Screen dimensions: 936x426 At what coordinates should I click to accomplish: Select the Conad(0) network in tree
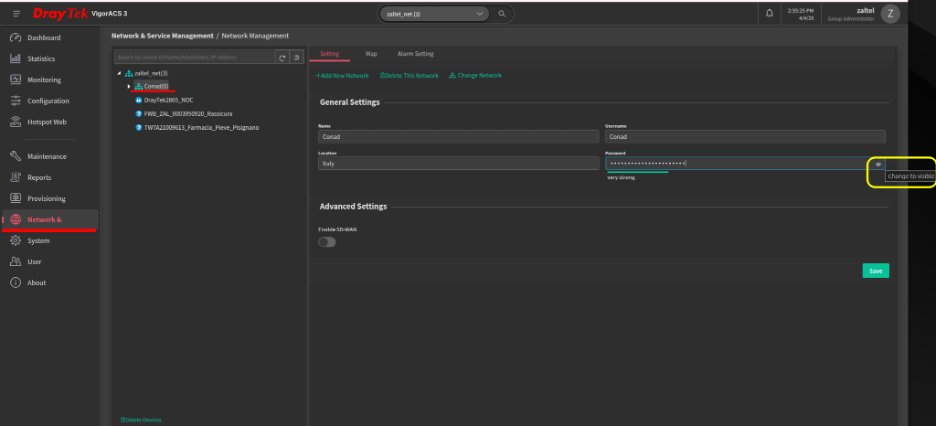pos(152,87)
